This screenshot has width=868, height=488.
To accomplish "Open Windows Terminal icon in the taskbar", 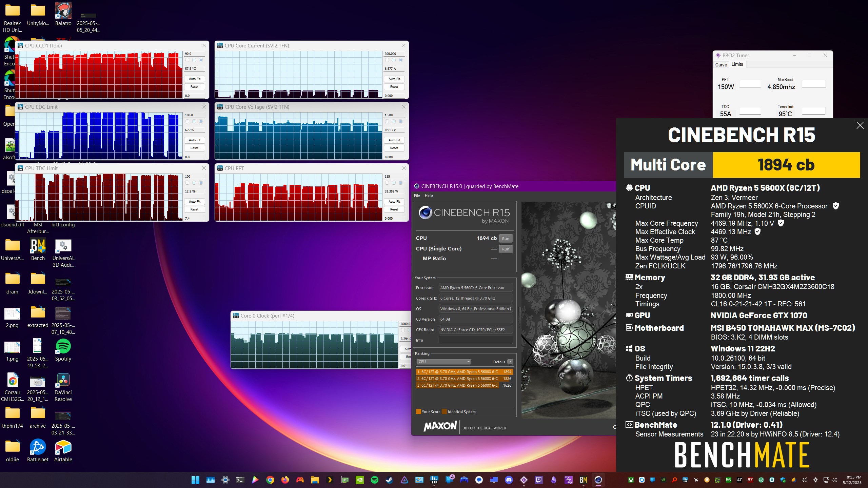I will 240,480.
